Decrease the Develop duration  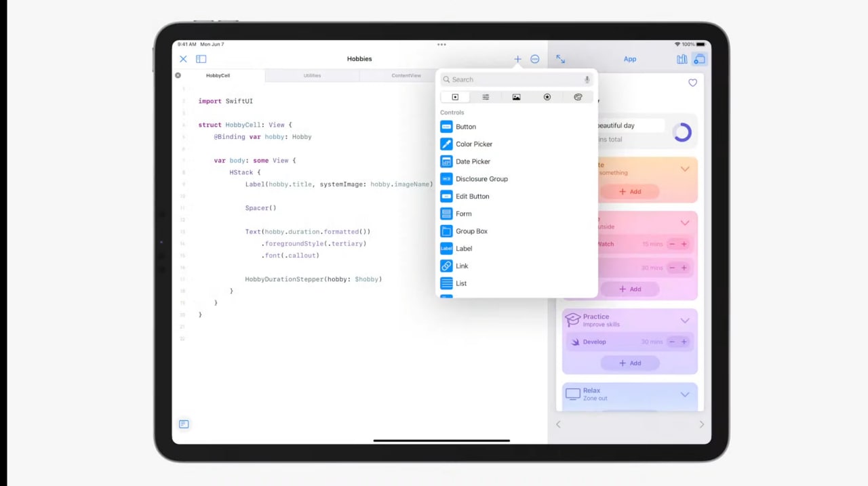[x=672, y=342]
